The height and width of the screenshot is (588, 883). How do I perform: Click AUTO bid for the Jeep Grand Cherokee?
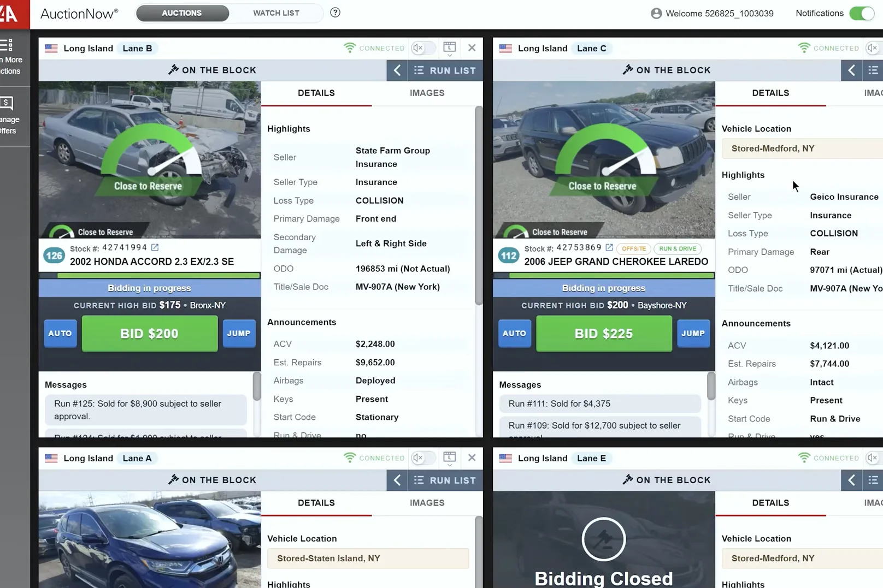[x=514, y=334]
